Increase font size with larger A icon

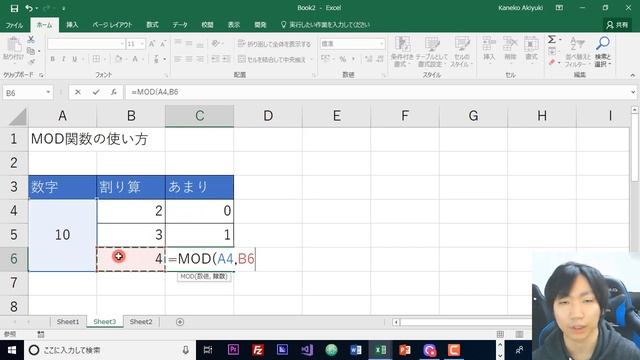[152, 44]
